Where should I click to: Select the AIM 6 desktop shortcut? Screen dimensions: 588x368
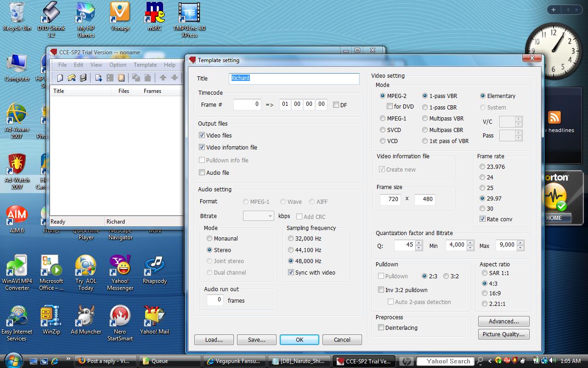click(17, 219)
